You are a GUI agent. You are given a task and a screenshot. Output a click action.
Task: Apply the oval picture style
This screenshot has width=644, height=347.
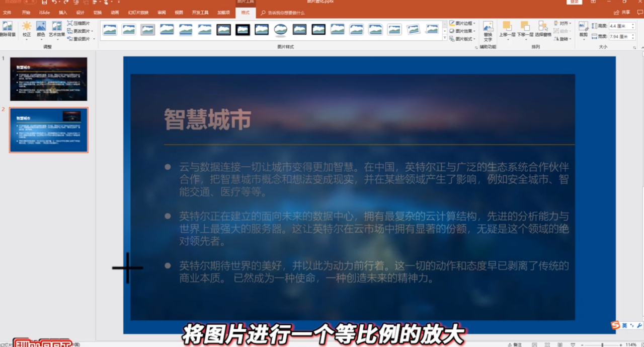tap(281, 30)
